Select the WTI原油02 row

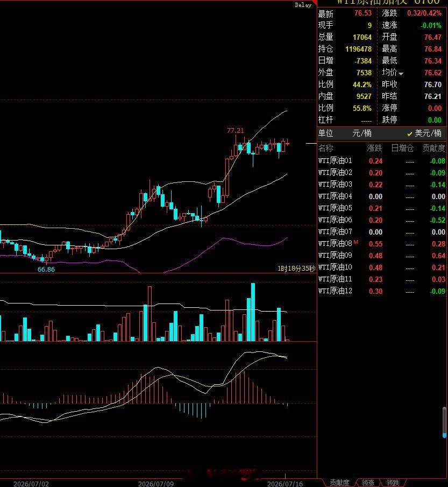tap(382, 173)
